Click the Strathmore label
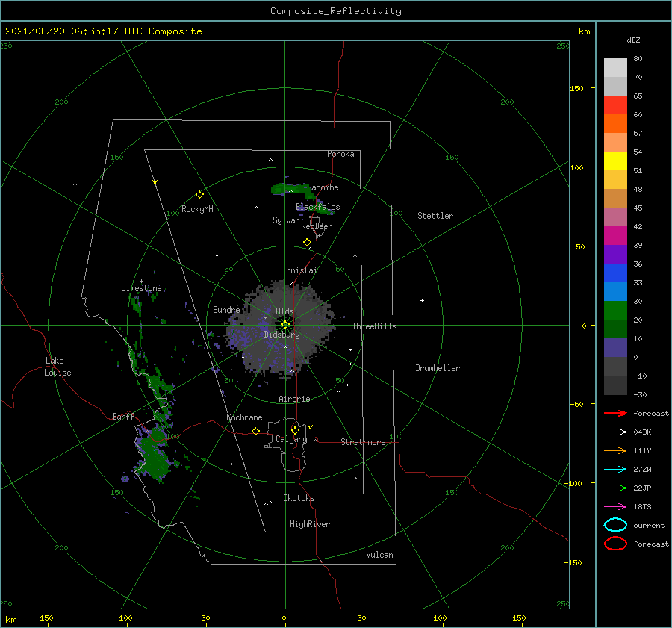Viewport: 672px width, 628px height. point(363,442)
